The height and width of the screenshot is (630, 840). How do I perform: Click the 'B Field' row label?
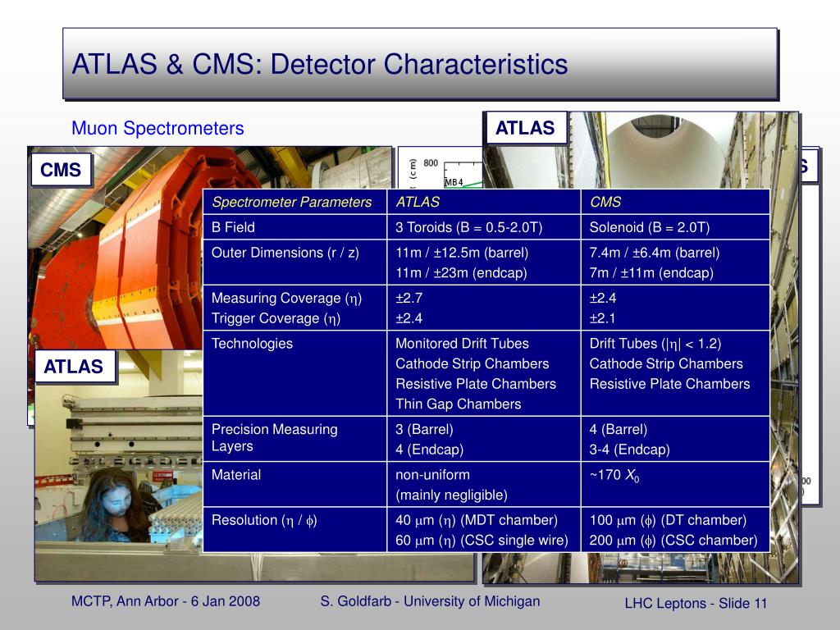pos(233,227)
